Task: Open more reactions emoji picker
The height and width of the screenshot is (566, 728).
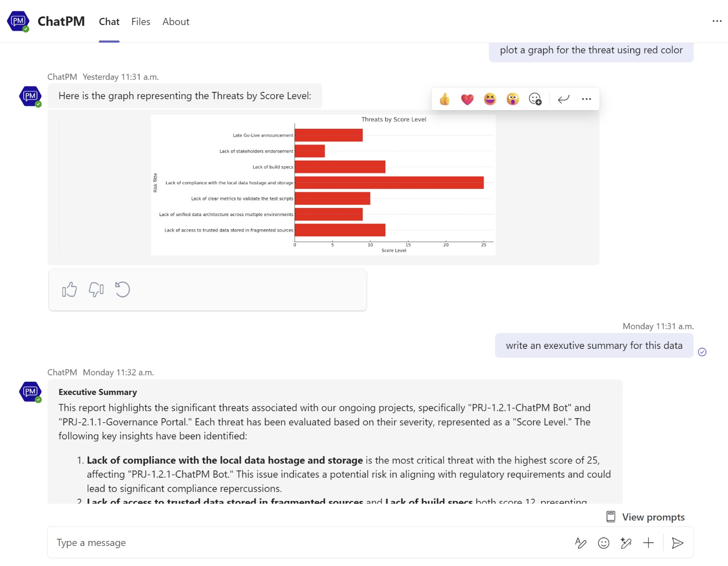Action: (x=536, y=99)
